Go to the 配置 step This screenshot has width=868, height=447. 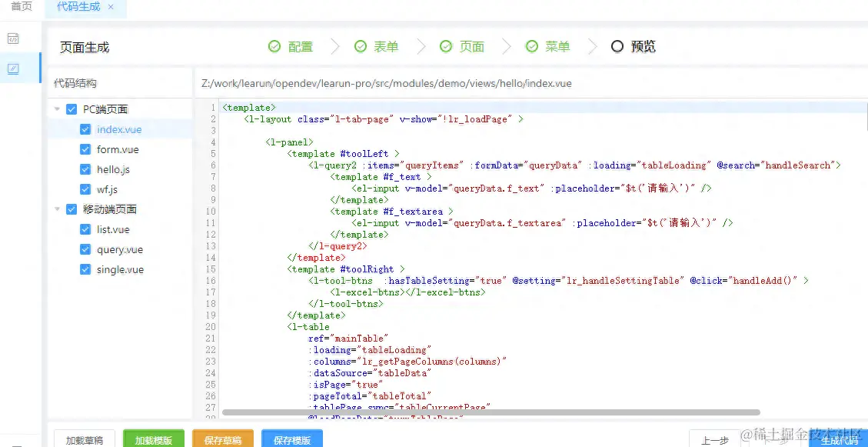(x=301, y=46)
